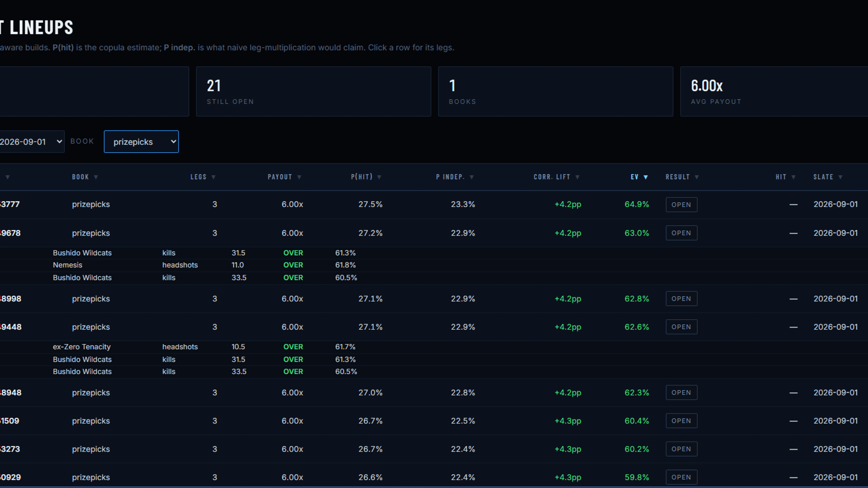Click the 59.8% EV value
Image resolution: width=868 pixels, height=488 pixels.
(x=637, y=477)
